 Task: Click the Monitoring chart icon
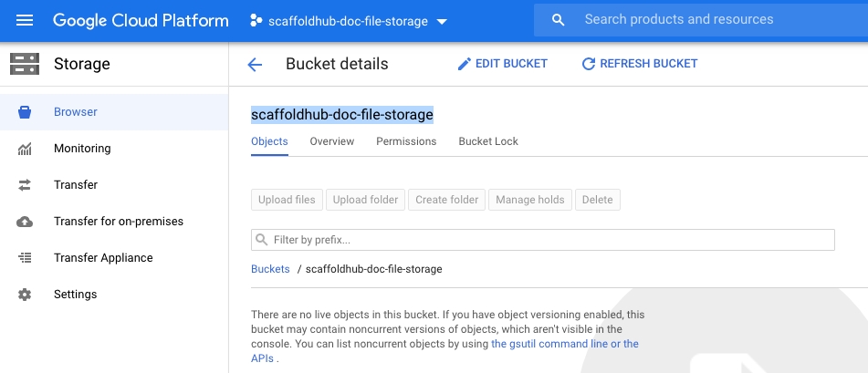[25, 149]
